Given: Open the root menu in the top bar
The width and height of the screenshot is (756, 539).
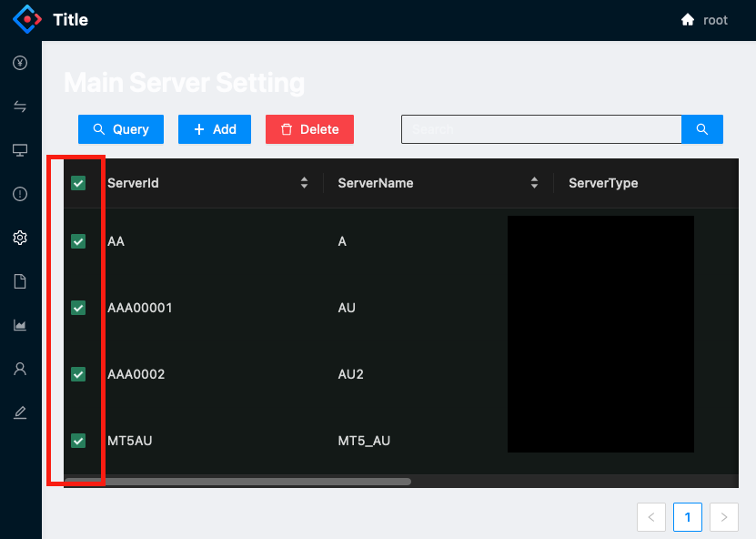Looking at the screenshot, I should (715, 19).
